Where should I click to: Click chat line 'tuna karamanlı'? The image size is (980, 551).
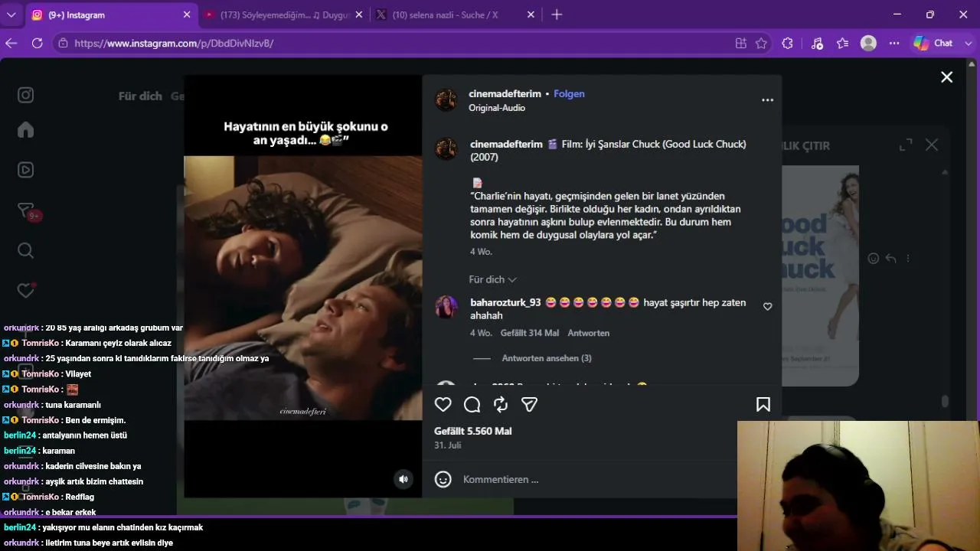(x=73, y=405)
